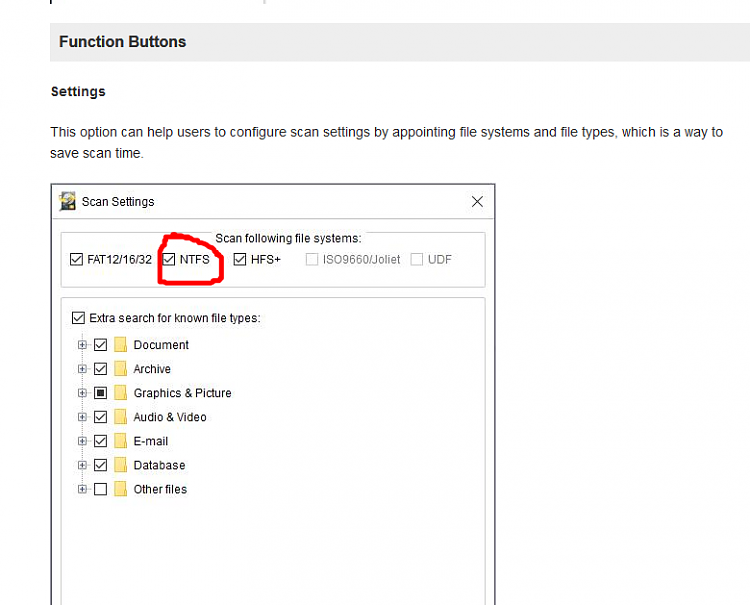Image resolution: width=750 pixels, height=605 pixels.
Task: Click the Document folder icon
Action: coord(121,344)
